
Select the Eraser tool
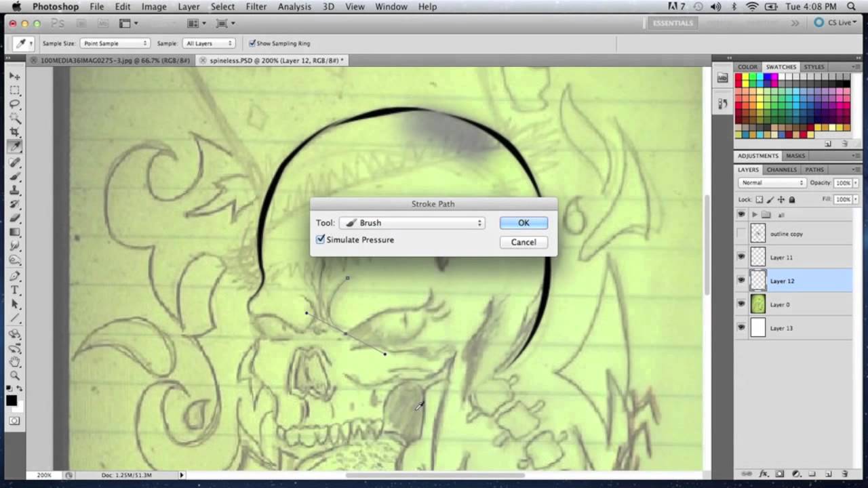(x=14, y=217)
